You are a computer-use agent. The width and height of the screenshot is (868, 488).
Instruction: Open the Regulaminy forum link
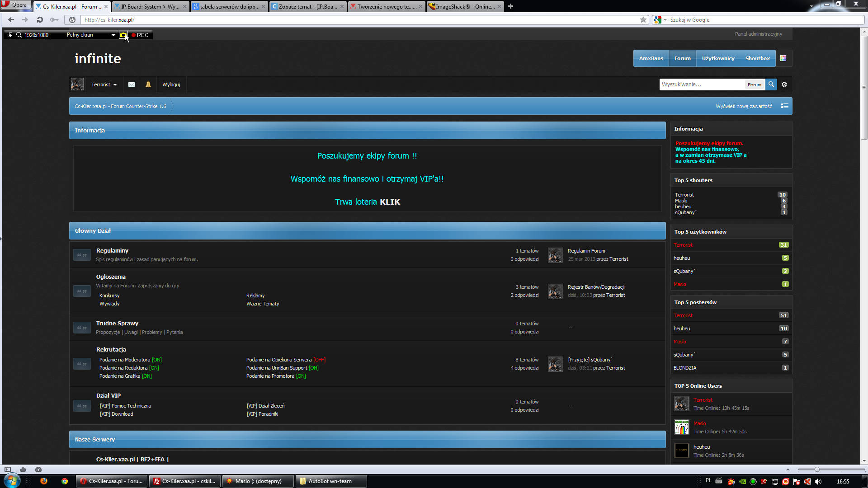pos(112,251)
